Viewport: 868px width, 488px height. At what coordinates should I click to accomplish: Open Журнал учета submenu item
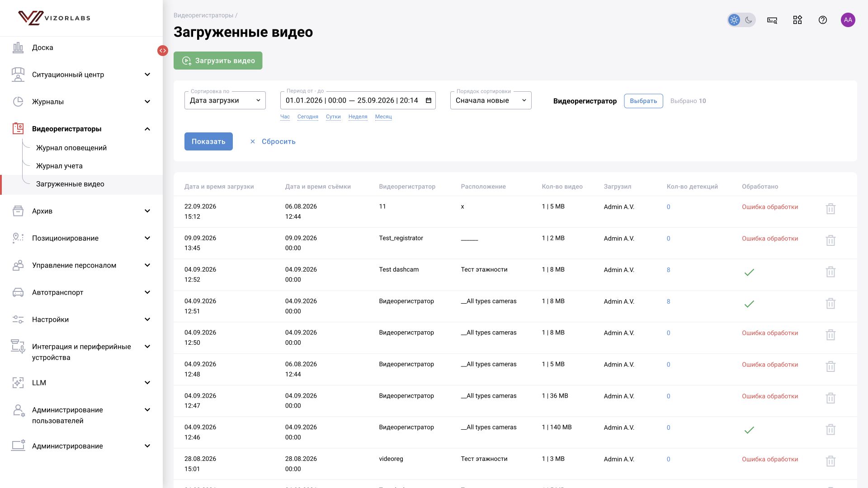click(x=59, y=166)
